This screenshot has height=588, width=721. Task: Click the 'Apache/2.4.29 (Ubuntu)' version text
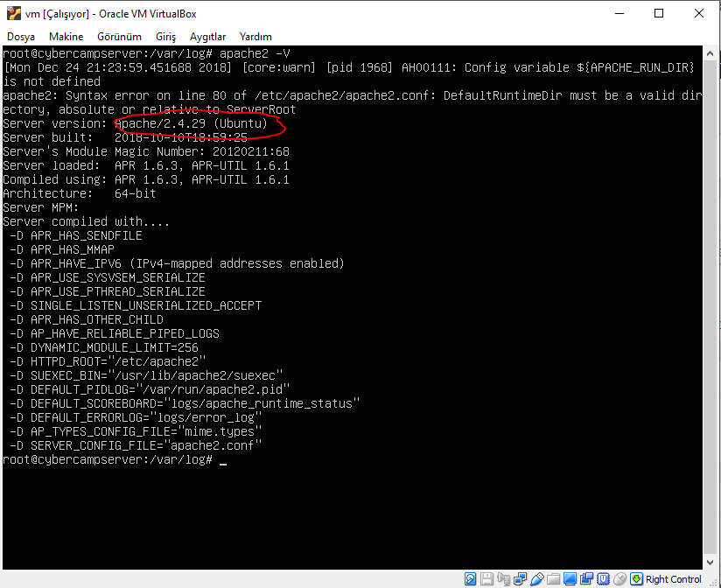point(191,123)
